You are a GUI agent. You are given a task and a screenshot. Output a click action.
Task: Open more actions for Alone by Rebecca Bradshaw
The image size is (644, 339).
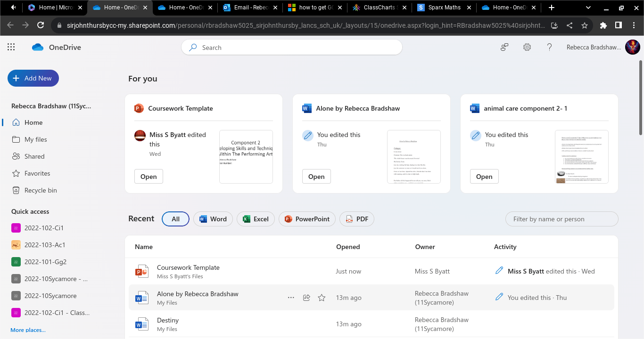coord(291,298)
